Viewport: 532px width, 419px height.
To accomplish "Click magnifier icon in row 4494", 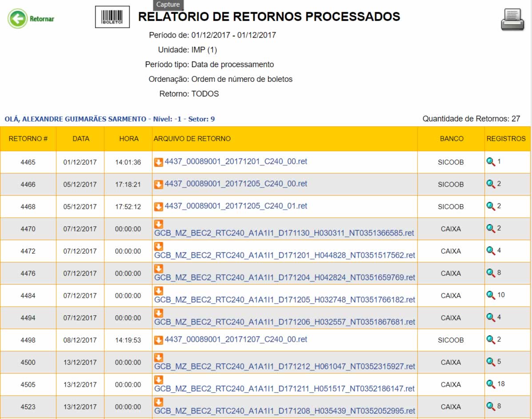I will pyautogui.click(x=491, y=318).
